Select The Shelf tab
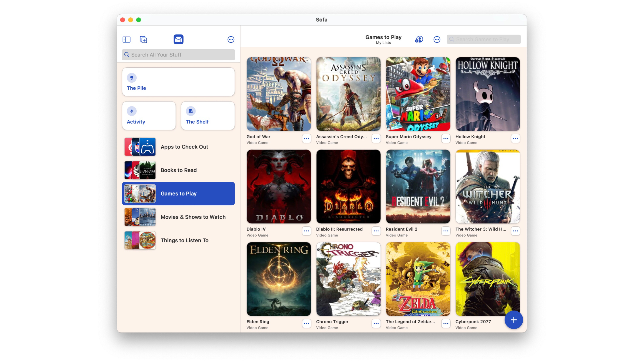 208,116
